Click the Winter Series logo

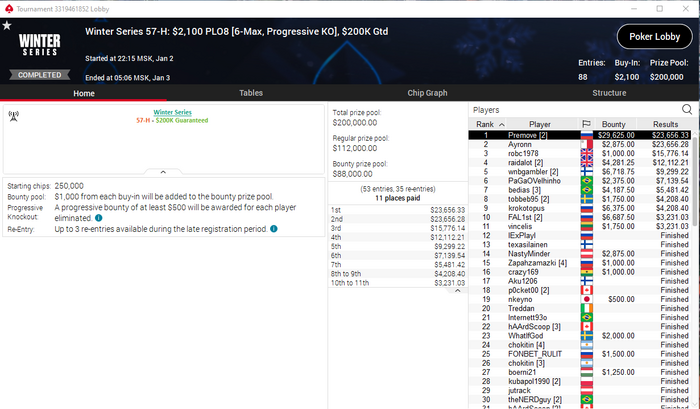40,45
